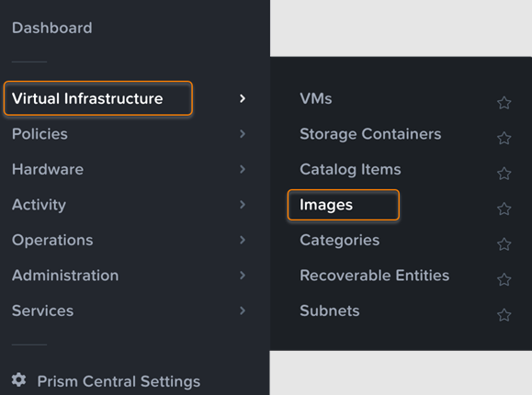Screen dimensions: 532x395
Task: Star the Subnets entry
Action: pyautogui.click(x=504, y=315)
